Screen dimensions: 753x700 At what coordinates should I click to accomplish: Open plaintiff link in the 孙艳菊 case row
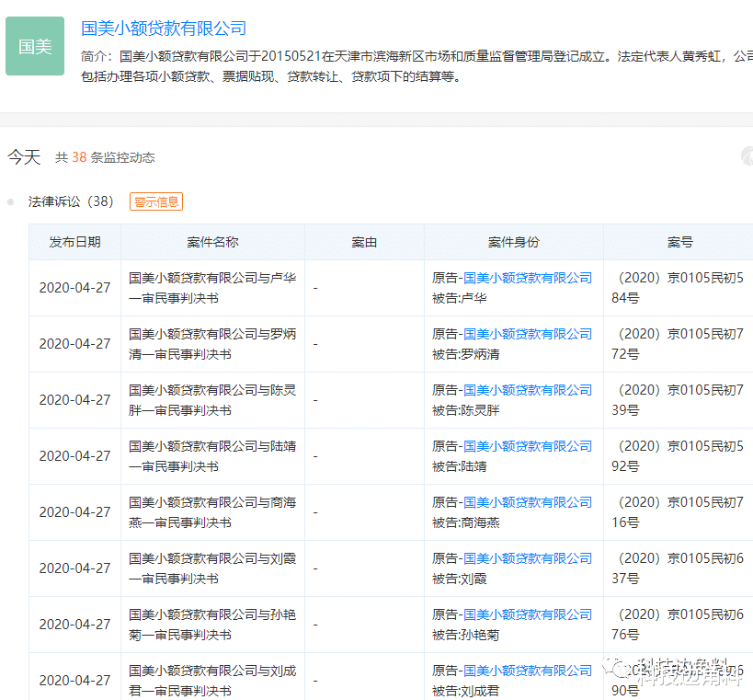529,614
